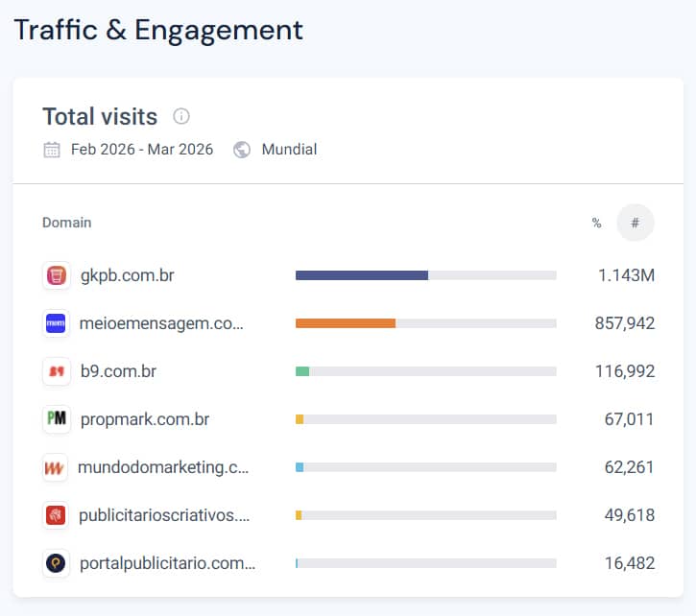Click the 49,618 visits value
Viewport: 696px width, 616px height.
point(630,515)
